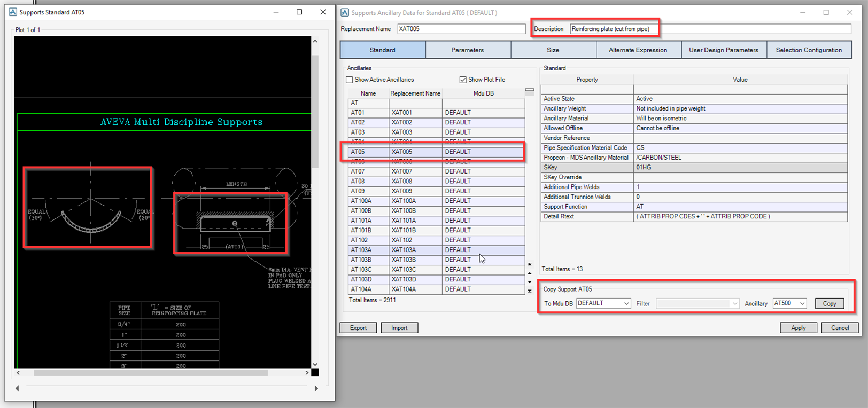Select the AT08 cell in the ancillaries list
Image resolution: width=868 pixels, height=408 pixels.
368,181
